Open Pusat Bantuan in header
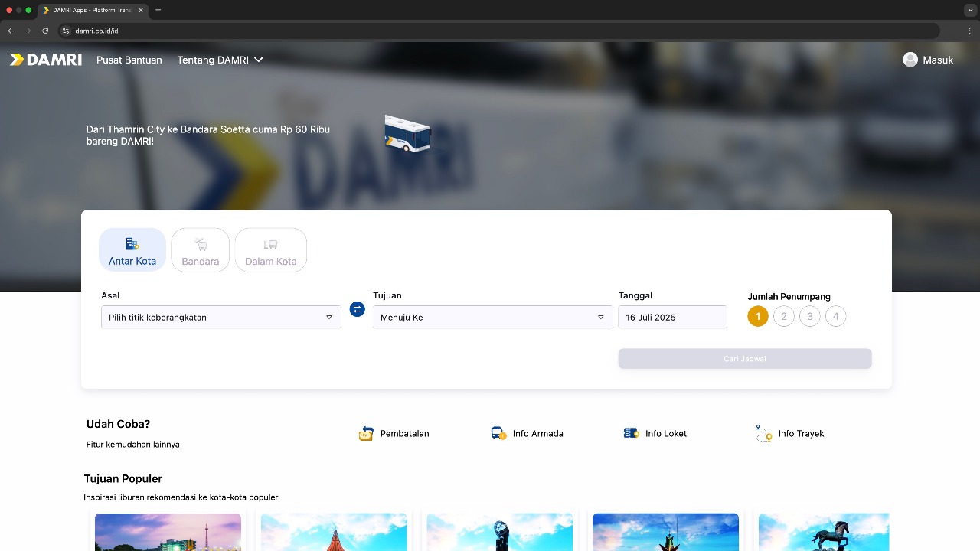This screenshot has width=980, height=551. pyautogui.click(x=129, y=60)
